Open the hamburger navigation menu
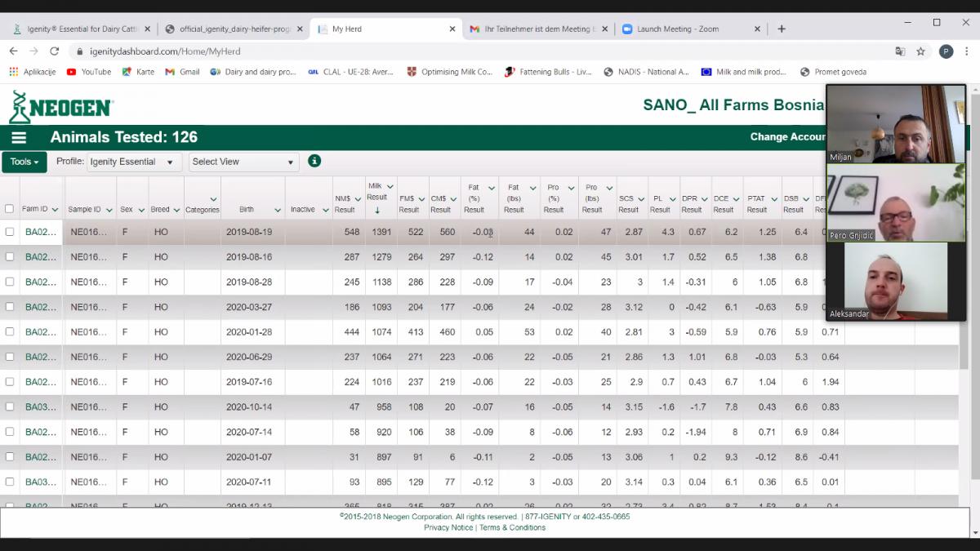Screen dimensions: 980x551 click(19, 137)
